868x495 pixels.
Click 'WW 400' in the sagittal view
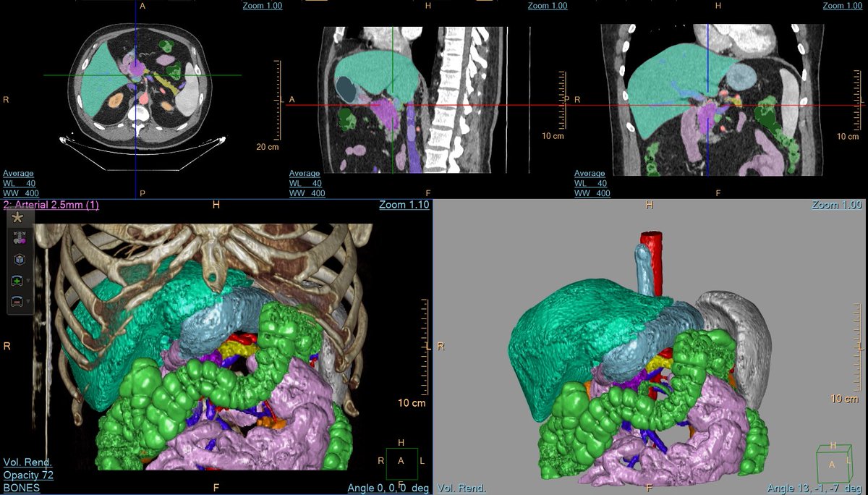[x=307, y=193]
